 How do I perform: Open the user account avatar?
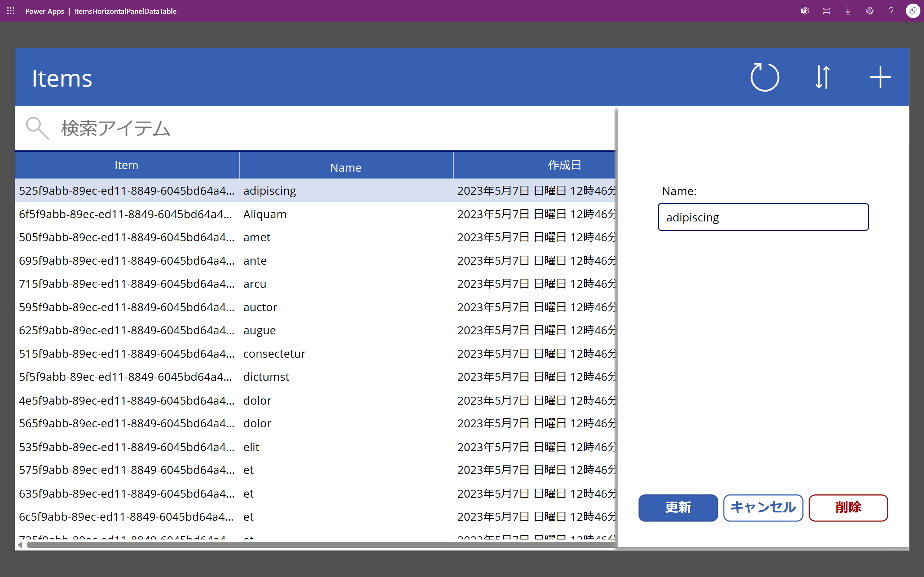[x=912, y=11]
